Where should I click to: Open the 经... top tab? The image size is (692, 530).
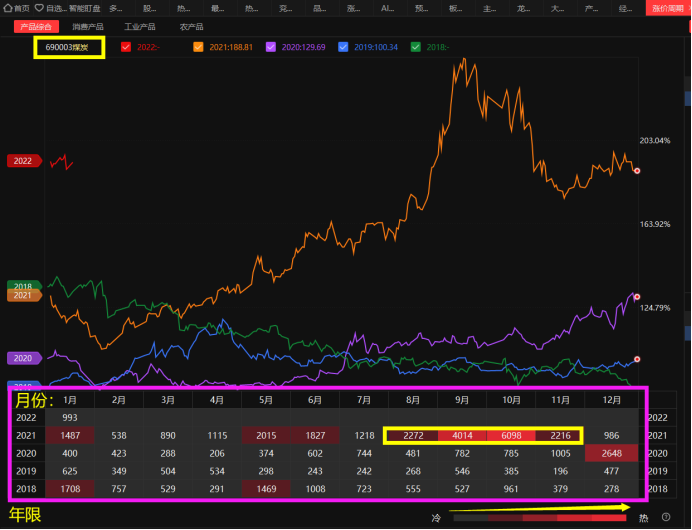(625, 8)
